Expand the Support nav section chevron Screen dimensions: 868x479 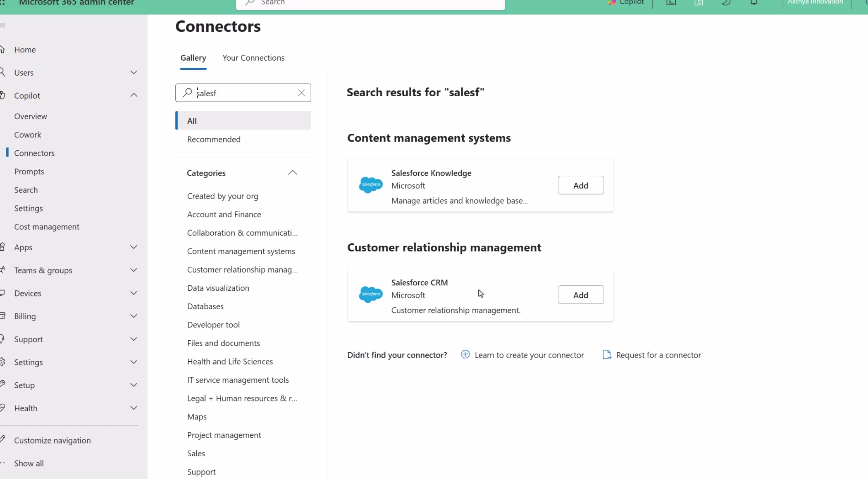tap(134, 339)
